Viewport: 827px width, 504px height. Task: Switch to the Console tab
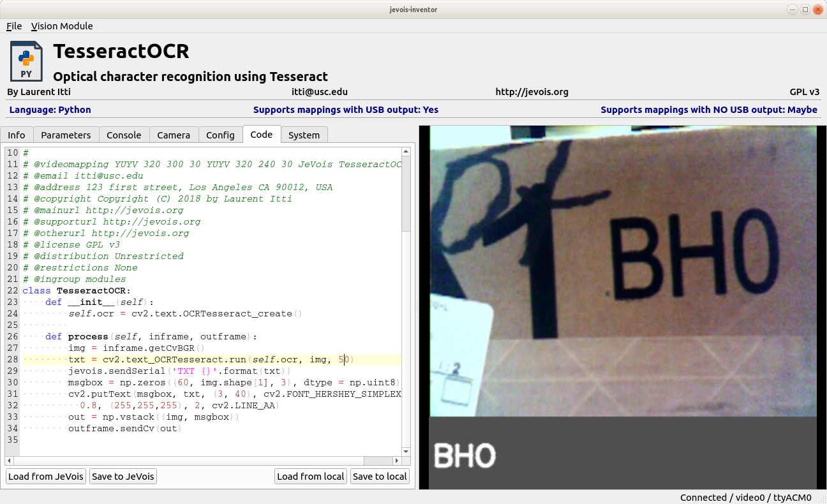[x=124, y=135]
